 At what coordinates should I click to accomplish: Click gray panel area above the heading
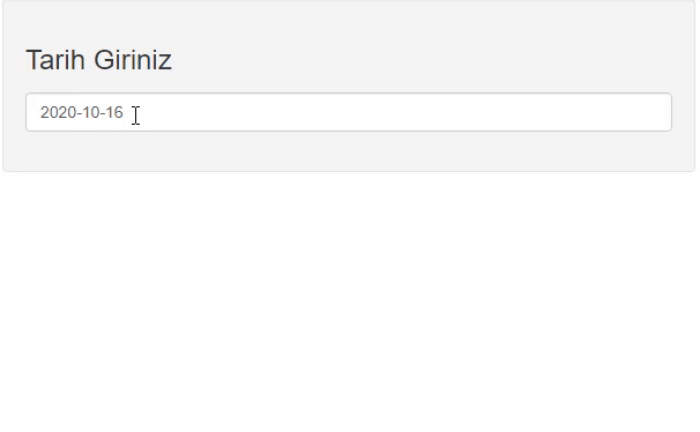[349, 22]
